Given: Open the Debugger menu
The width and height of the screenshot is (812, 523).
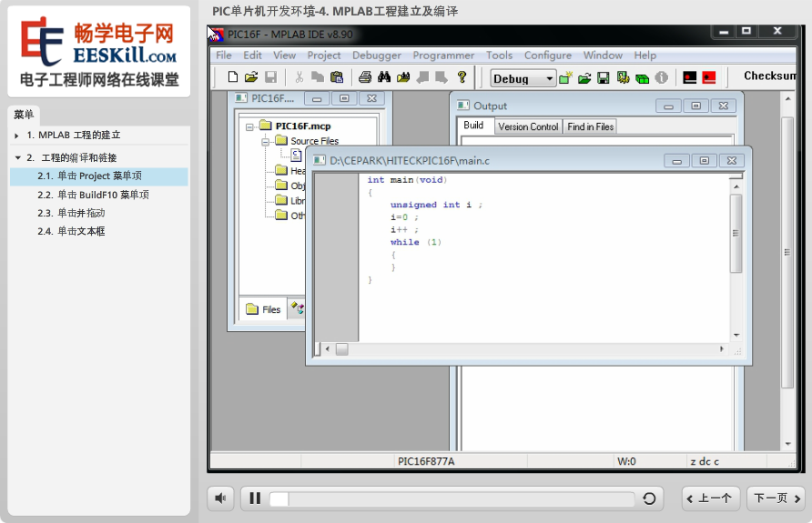Looking at the screenshot, I should pyautogui.click(x=377, y=55).
